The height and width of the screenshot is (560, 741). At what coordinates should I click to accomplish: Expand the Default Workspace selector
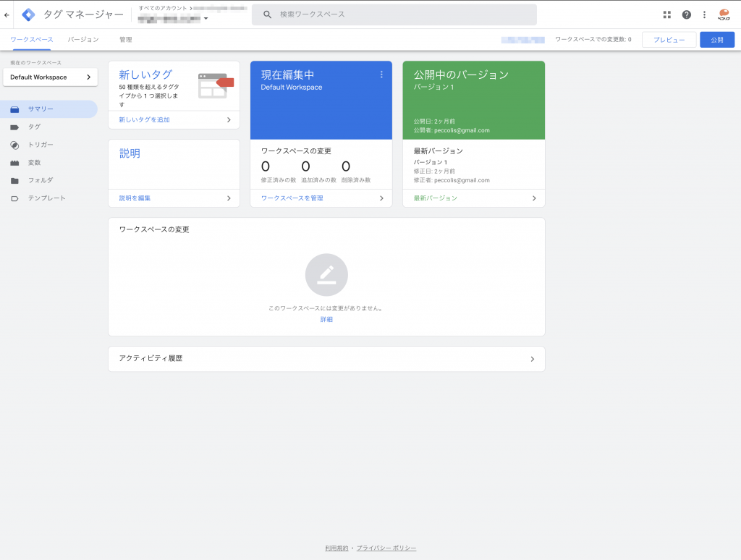pos(50,77)
